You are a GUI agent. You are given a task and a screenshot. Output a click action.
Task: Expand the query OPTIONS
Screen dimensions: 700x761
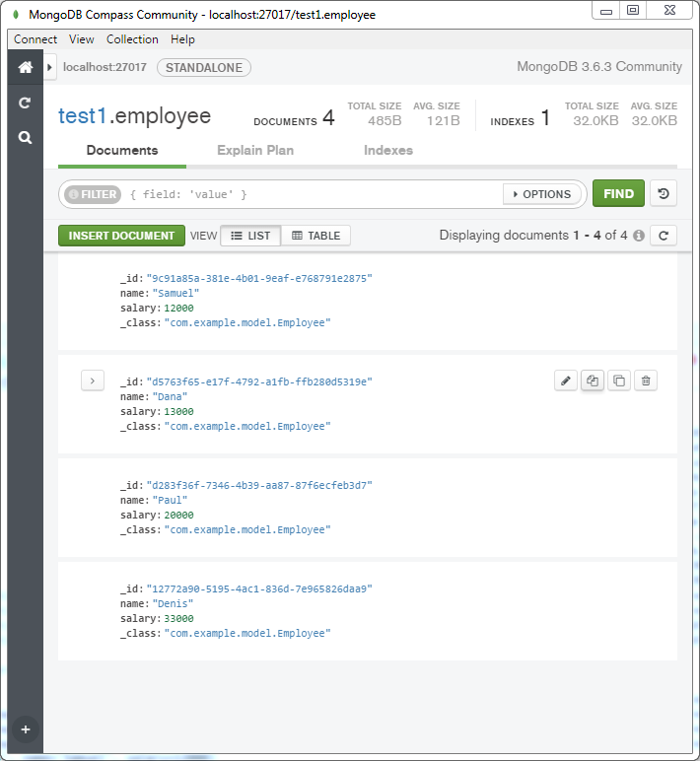[x=542, y=194]
